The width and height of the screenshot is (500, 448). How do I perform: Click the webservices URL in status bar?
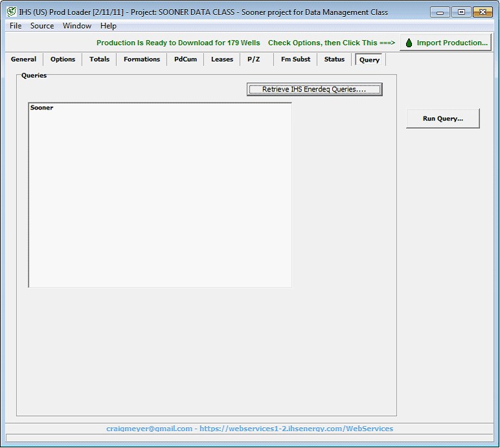click(296, 429)
